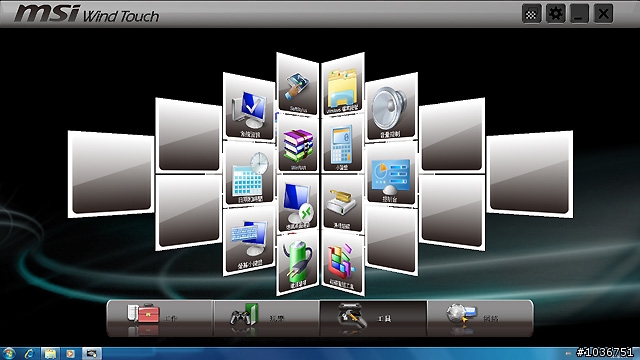Screen dimensions: 640x360
Task: Open Wind Touch settings gear
Action: [556, 14]
